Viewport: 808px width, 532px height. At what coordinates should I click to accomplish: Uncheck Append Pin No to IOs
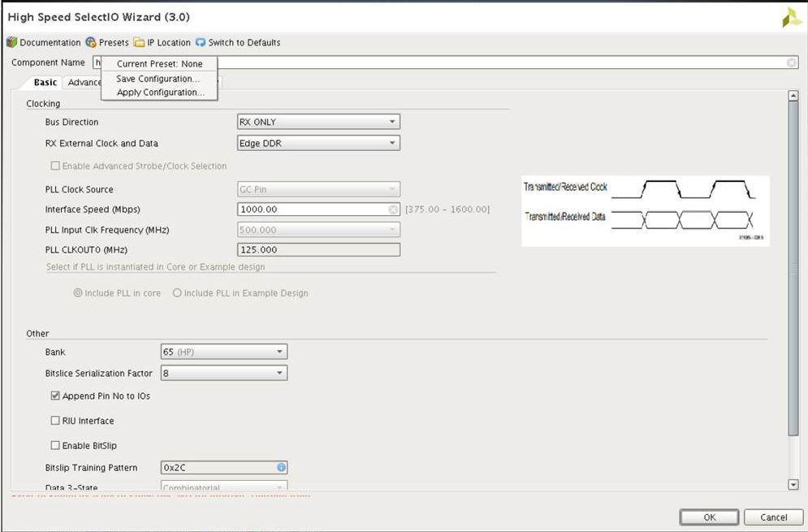coord(55,396)
